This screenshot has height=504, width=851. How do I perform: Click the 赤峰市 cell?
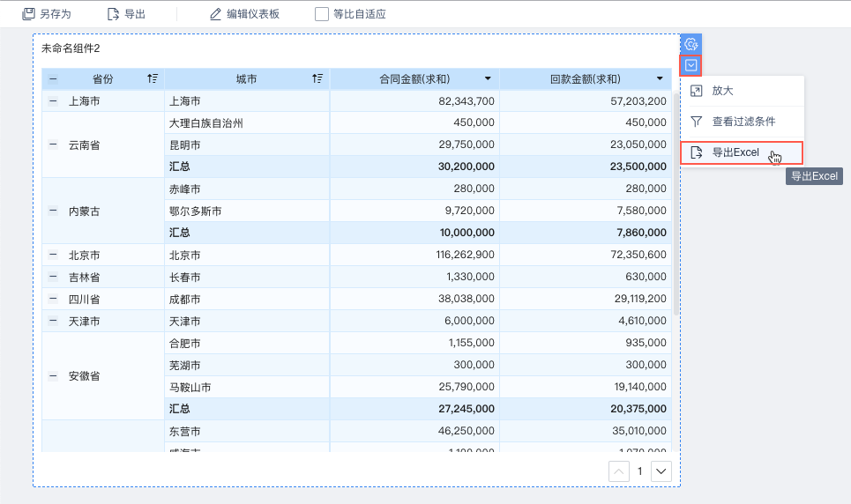[x=247, y=189]
